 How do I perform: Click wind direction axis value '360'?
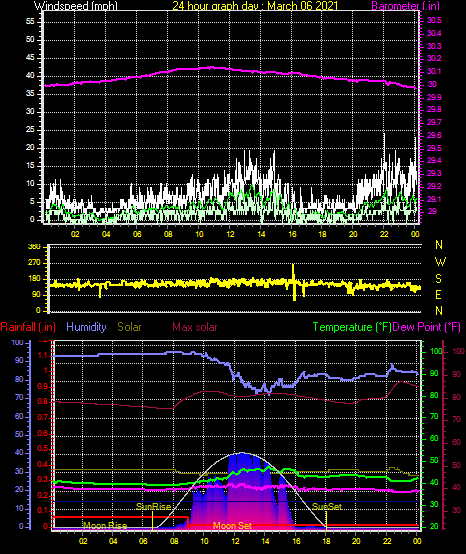[x=34, y=247]
